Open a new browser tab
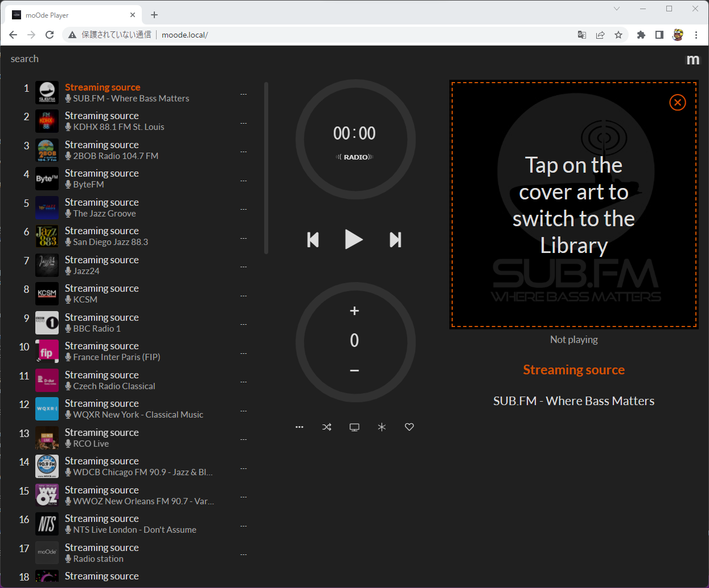This screenshot has height=588, width=709. point(154,15)
